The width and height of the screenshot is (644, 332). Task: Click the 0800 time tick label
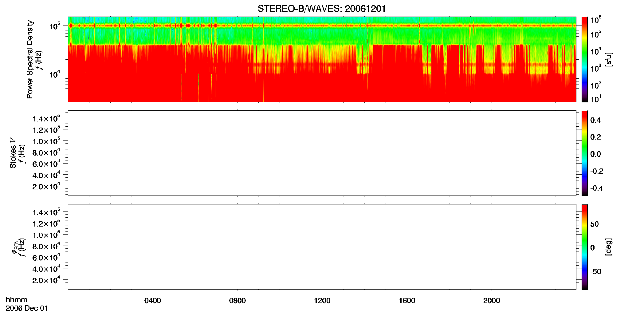coord(238,301)
